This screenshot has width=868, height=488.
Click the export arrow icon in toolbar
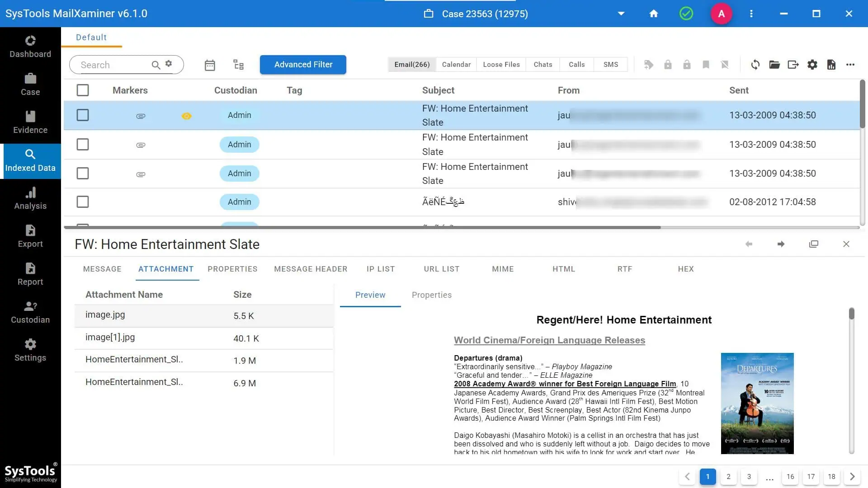[793, 65]
